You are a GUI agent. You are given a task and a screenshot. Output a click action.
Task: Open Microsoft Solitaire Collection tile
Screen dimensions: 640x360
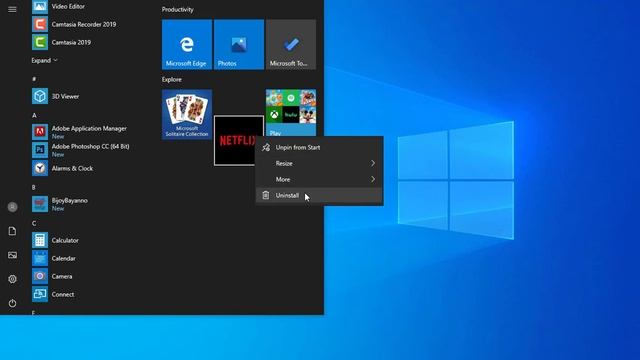[187, 114]
